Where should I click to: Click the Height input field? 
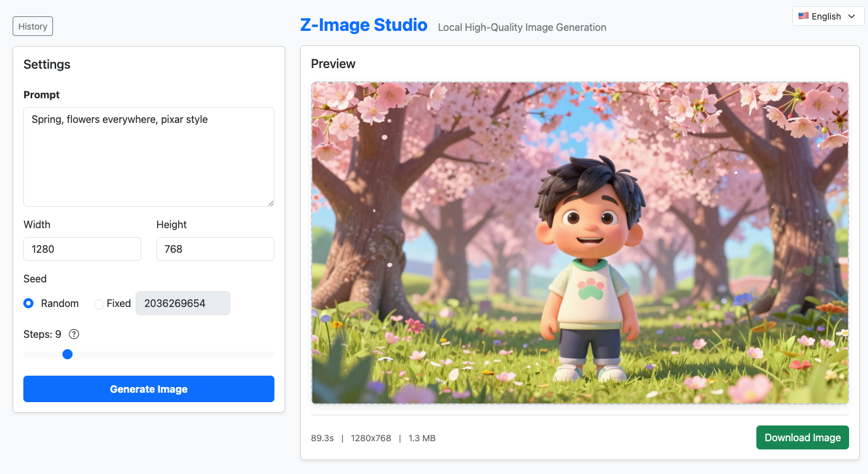214,249
